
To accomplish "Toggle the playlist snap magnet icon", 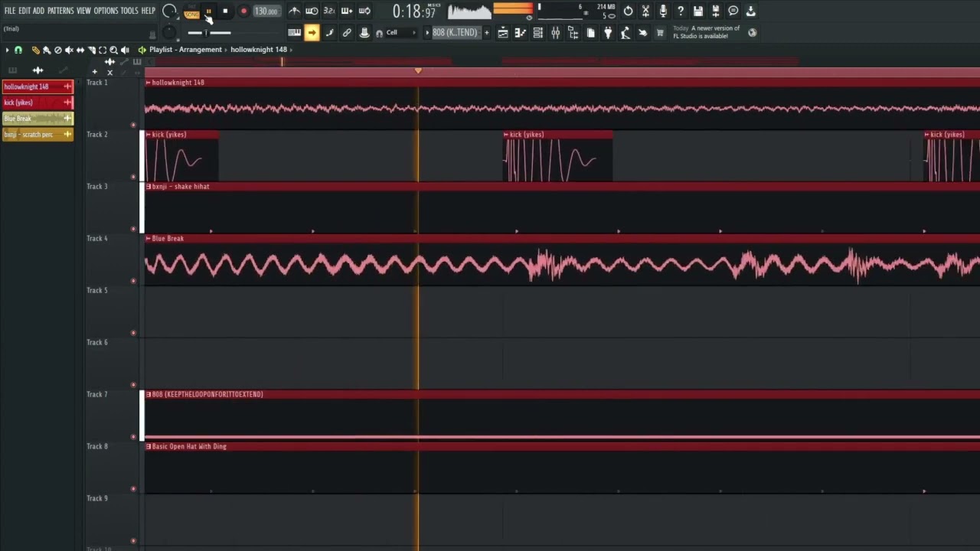I will [x=18, y=50].
